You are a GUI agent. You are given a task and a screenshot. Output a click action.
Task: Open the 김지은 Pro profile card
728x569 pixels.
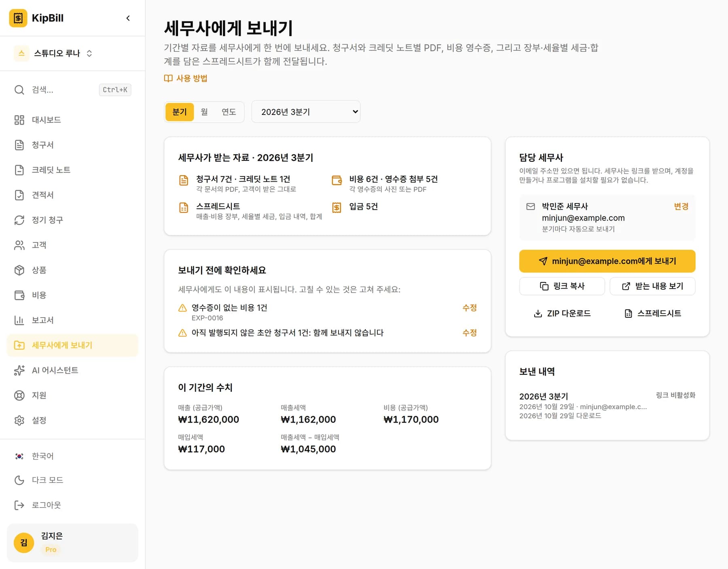[x=72, y=543]
